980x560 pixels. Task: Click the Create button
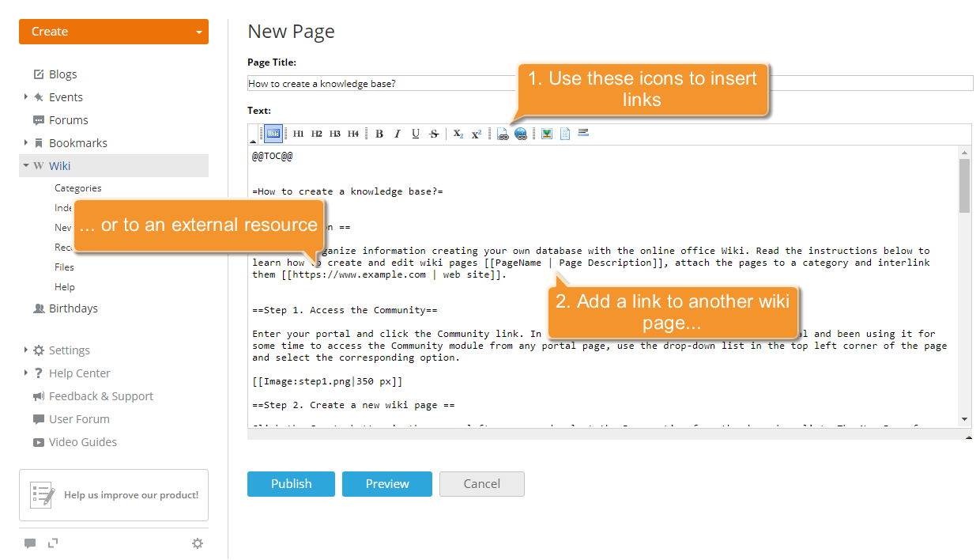pyautogui.click(x=114, y=32)
